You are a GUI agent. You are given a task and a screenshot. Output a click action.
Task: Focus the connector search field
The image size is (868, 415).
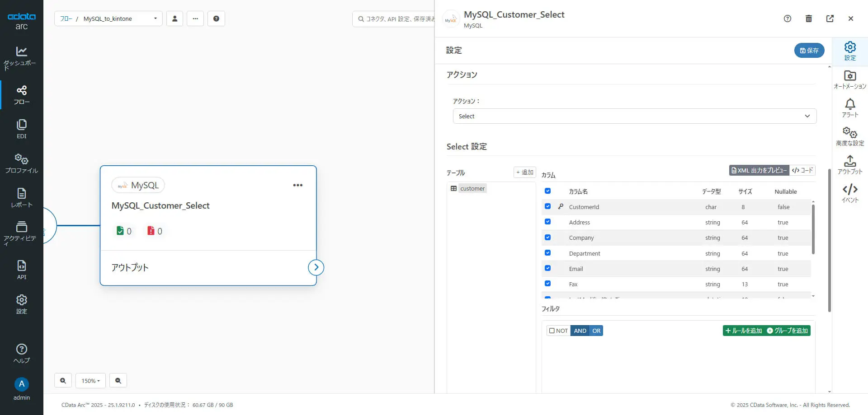(x=393, y=19)
